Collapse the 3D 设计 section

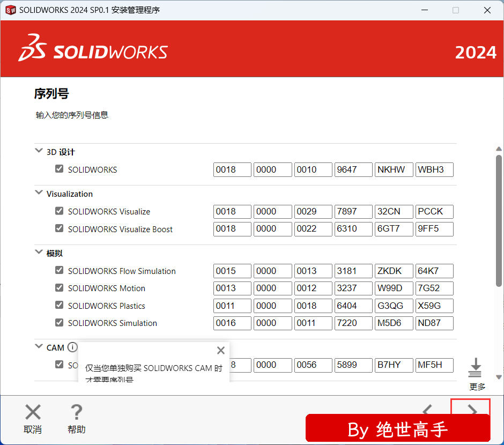point(39,150)
